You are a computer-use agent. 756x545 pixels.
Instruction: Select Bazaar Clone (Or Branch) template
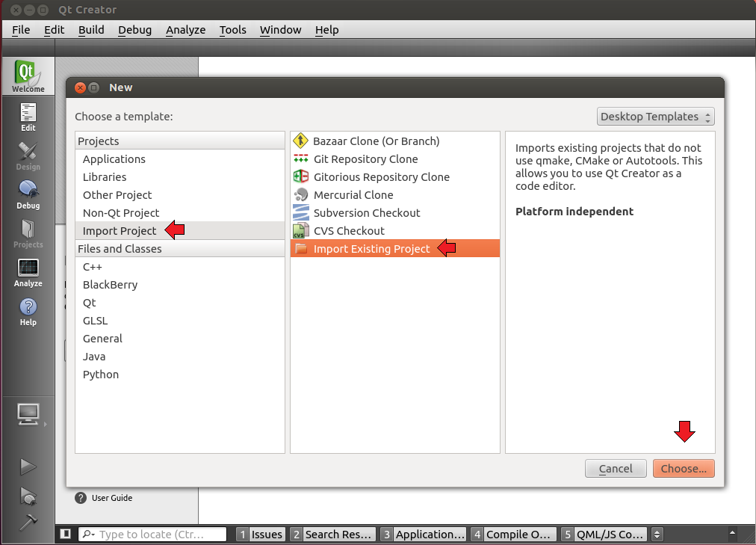click(395, 141)
